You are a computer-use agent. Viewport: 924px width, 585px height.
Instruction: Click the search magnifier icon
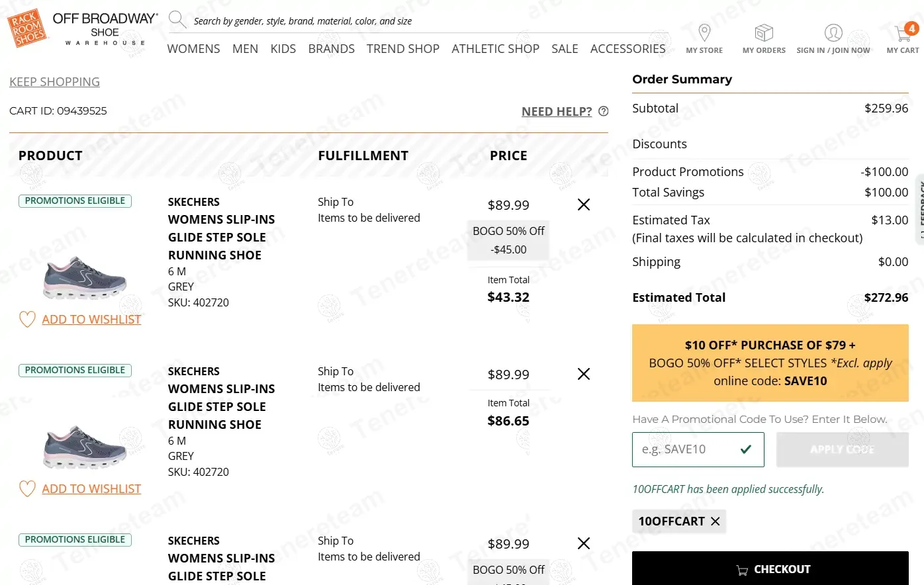click(177, 20)
